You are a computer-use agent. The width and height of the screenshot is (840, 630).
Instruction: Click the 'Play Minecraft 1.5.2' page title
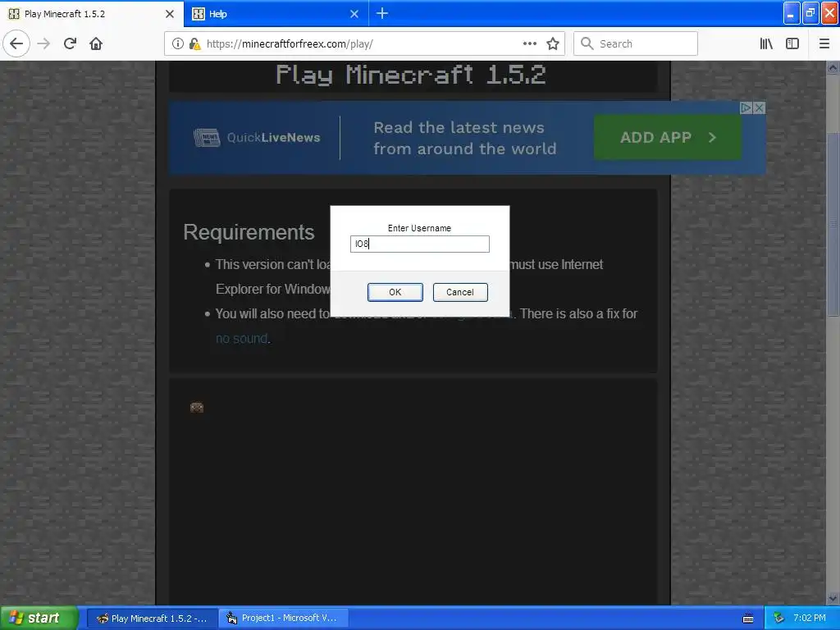[411, 75]
